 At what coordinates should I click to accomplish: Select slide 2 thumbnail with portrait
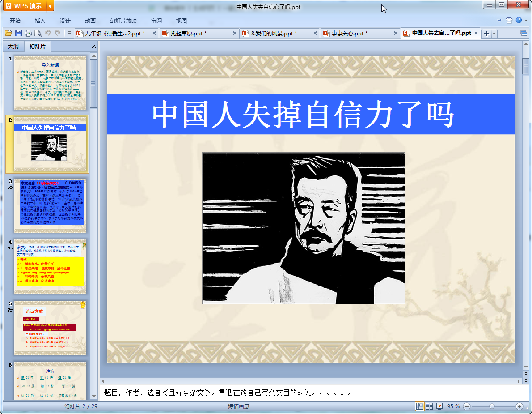click(50, 144)
